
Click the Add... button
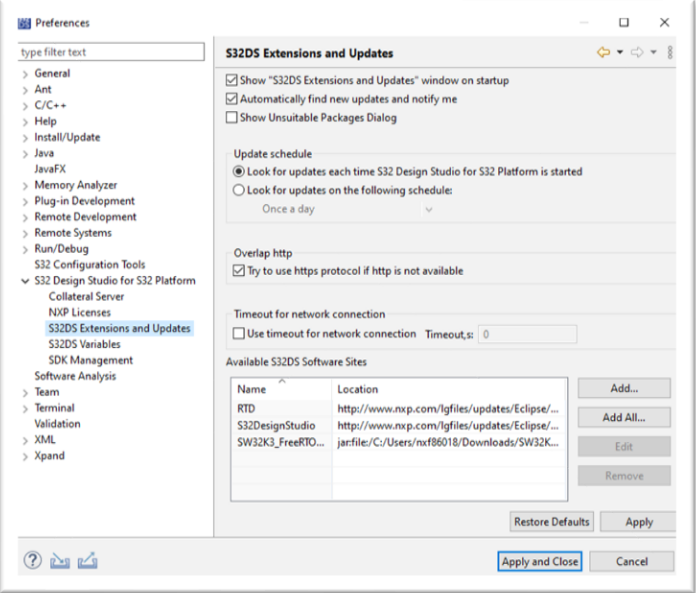point(624,388)
